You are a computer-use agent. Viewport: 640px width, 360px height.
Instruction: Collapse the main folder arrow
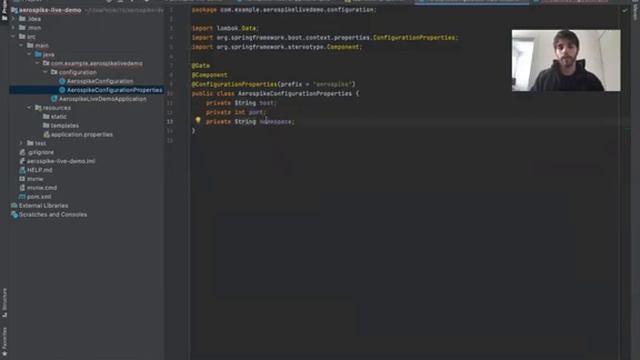(22, 45)
